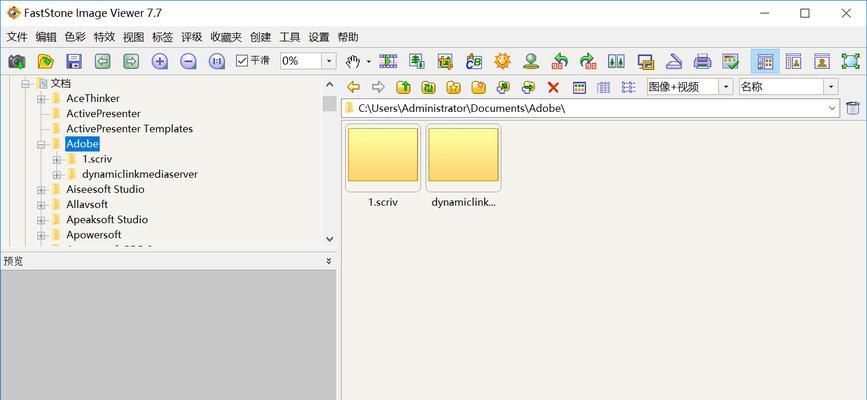Click the 0% zoom value field

(x=301, y=61)
